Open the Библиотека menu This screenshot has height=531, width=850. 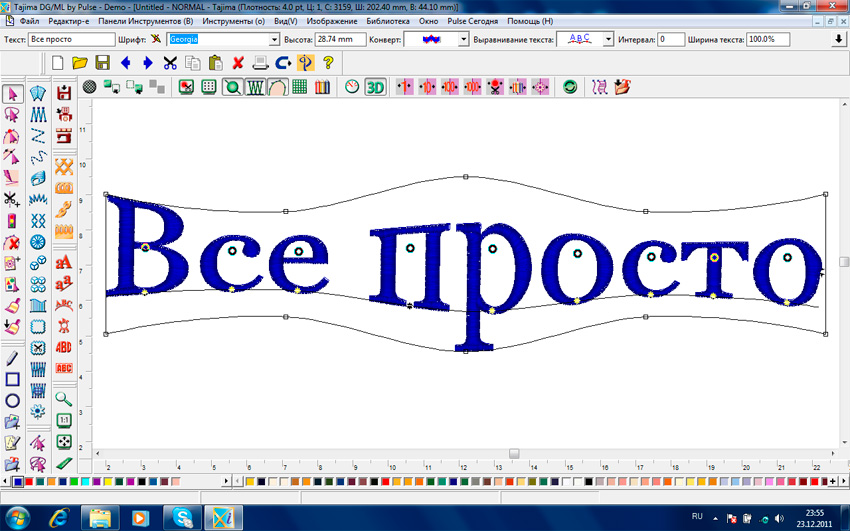click(x=387, y=20)
